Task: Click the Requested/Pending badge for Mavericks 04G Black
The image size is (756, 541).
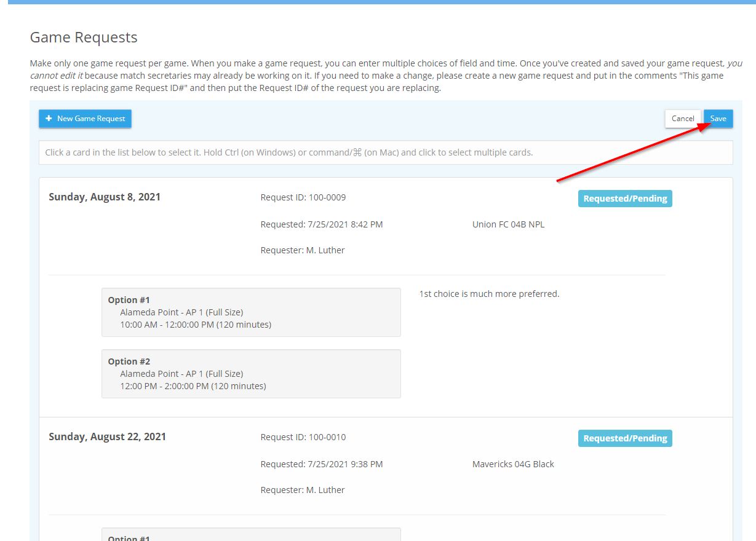Action: click(x=625, y=438)
